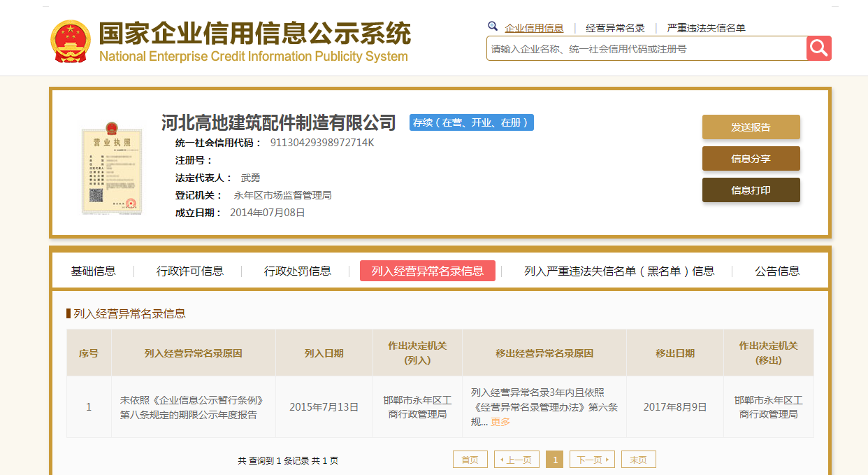This screenshot has width=868, height=475.
Task: Click the company name 河北高地建筑配件制造有限公司
Action: [278, 122]
